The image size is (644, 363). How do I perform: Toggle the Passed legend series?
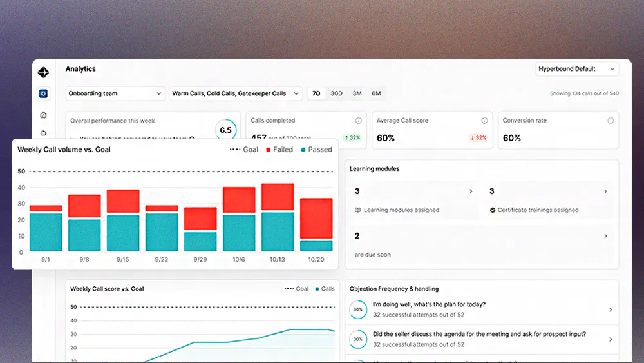point(317,150)
